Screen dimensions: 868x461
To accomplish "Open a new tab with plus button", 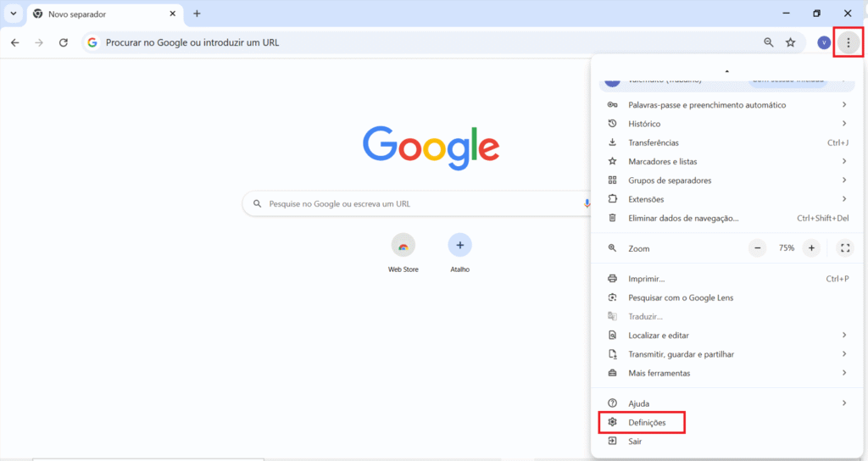I will (x=197, y=14).
